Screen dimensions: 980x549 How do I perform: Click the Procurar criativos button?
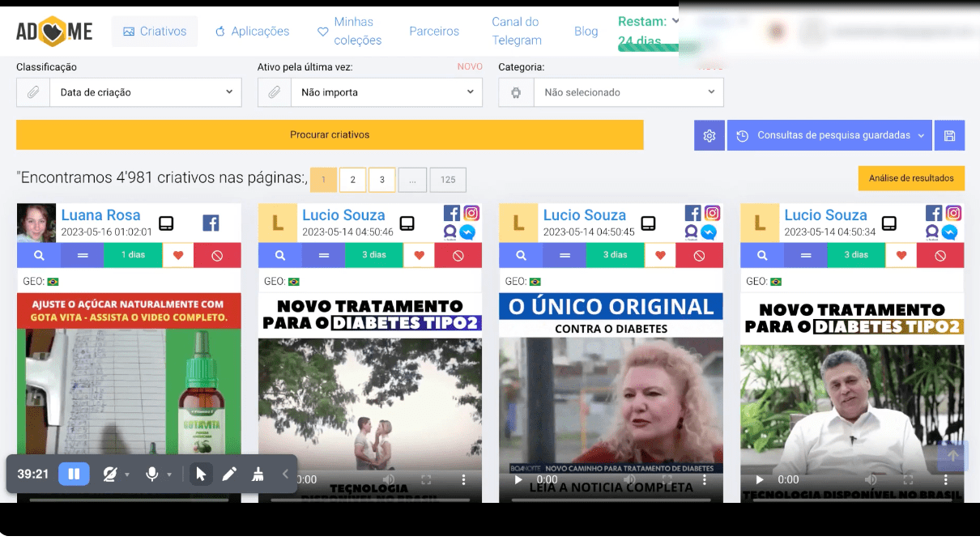[330, 135]
